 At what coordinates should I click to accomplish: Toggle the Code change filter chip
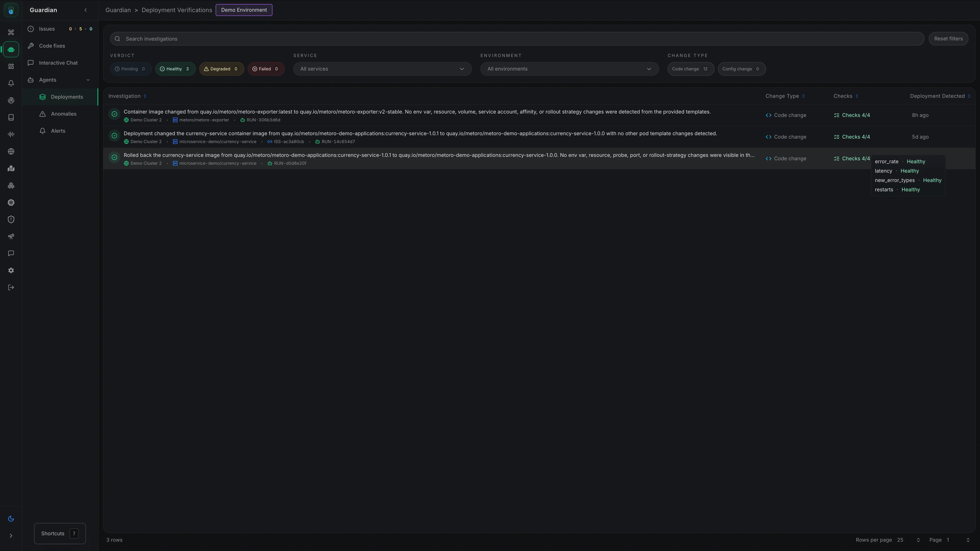pos(690,69)
